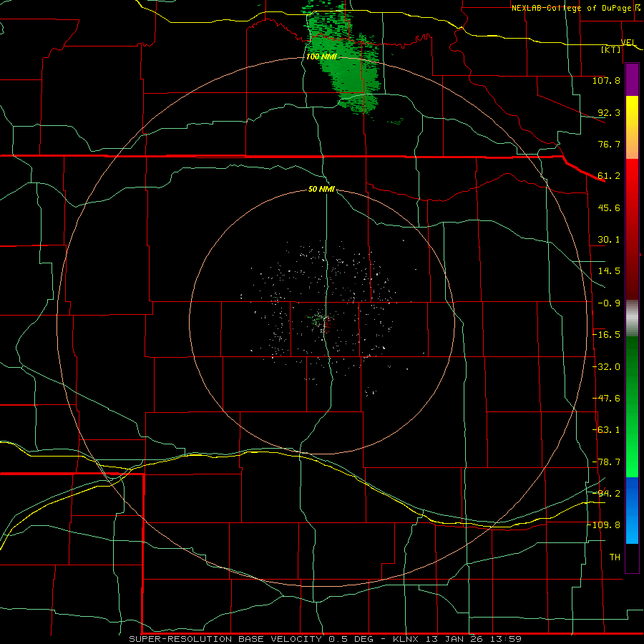Click the 0.5 DEG elevation text
644x644 pixels.
(351, 639)
